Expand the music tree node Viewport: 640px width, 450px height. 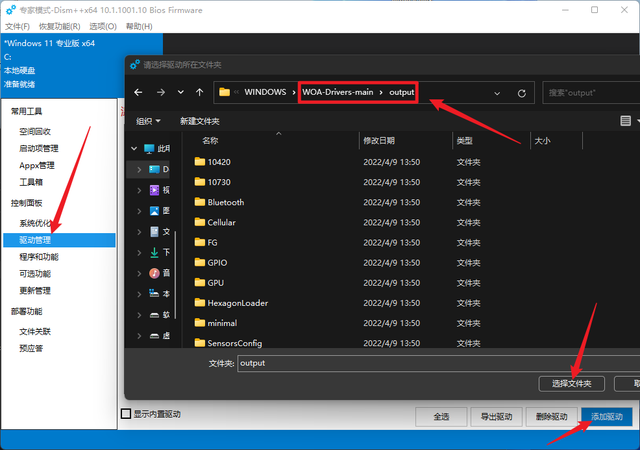pos(139,273)
